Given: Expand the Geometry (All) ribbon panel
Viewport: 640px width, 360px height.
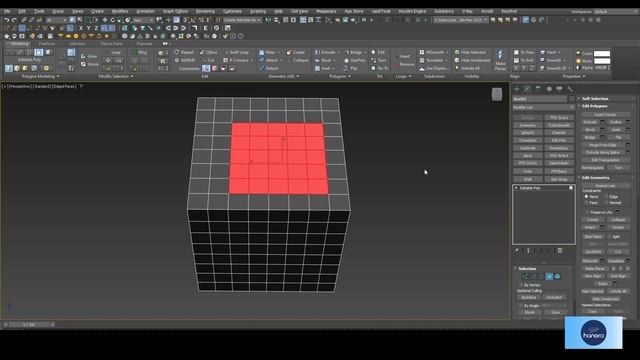Looking at the screenshot, I should [284, 76].
